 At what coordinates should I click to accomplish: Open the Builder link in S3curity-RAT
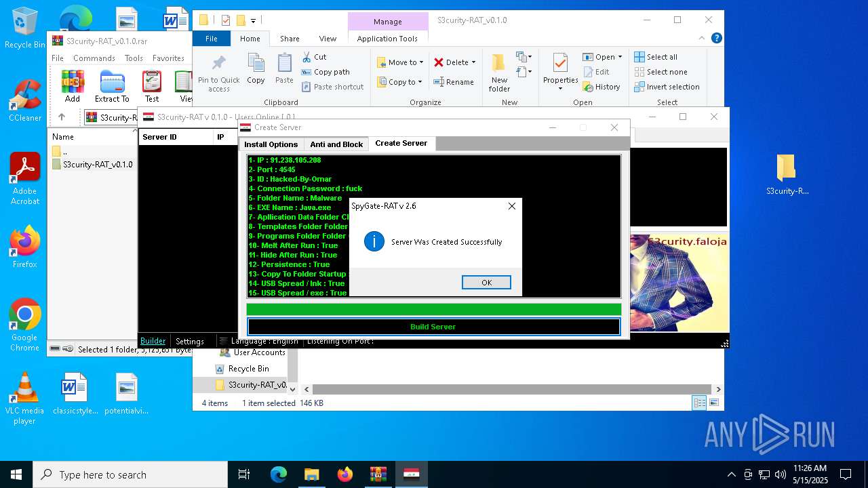pos(153,341)
